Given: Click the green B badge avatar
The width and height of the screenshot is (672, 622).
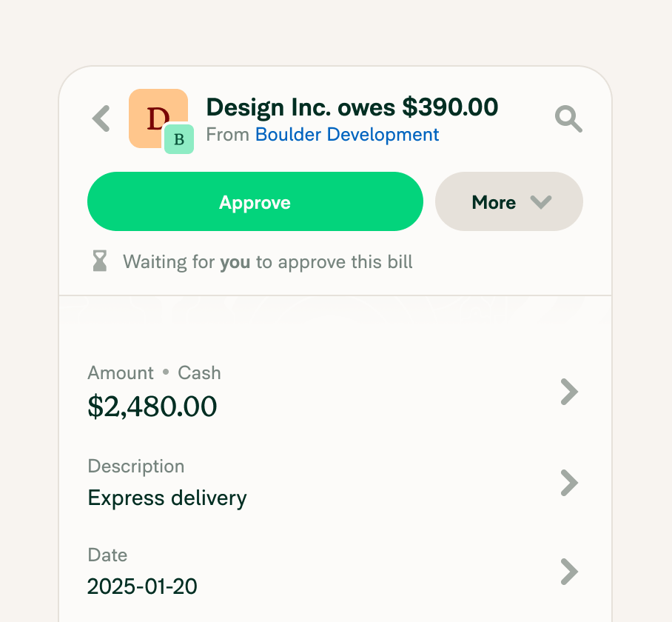Looking at the screenshot, I should (x=179, y=139).
